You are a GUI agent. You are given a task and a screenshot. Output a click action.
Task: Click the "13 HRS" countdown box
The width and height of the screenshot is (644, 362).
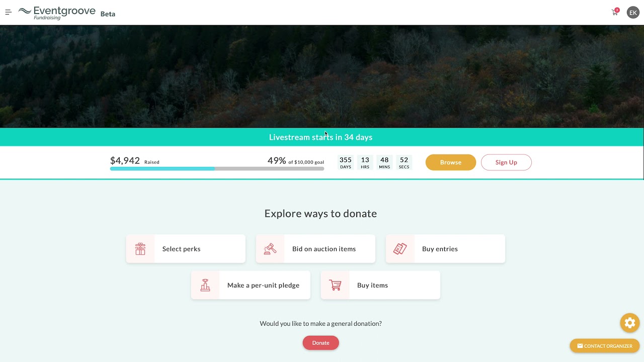[x=365, y=162]
